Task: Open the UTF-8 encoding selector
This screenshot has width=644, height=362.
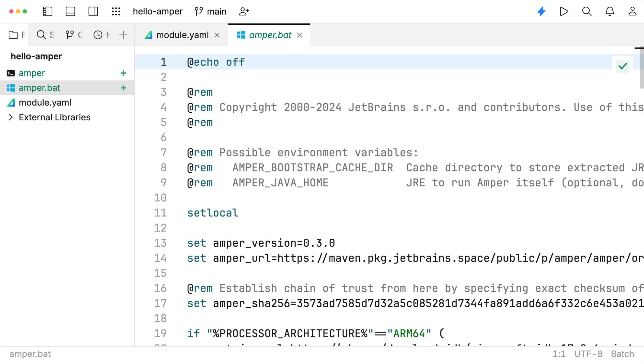Action: (x=588, y=354)
